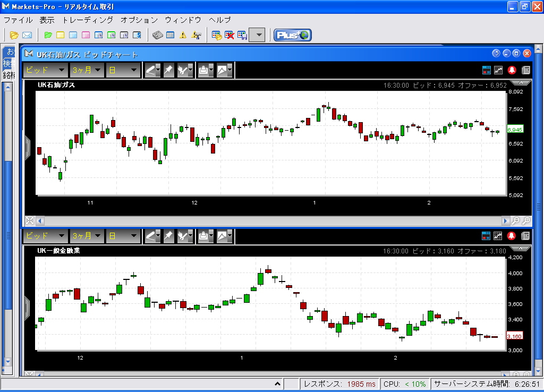Click the zoom-out magnifier under the UK石油/ガス chart
The image size is (544, 392).
pos(515,220)
